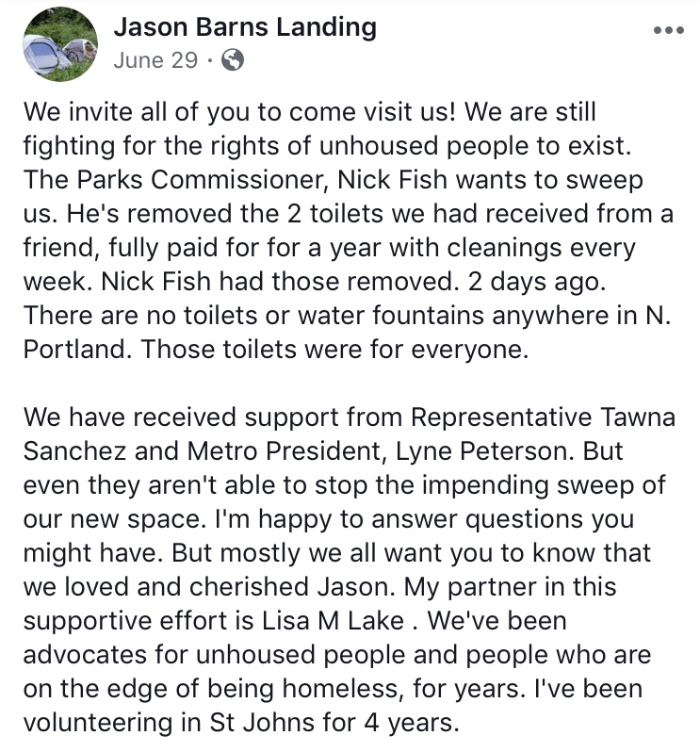Click the Jason Barns Landing page name
Viewport: 700px width, 752px height.
point(245,27)
